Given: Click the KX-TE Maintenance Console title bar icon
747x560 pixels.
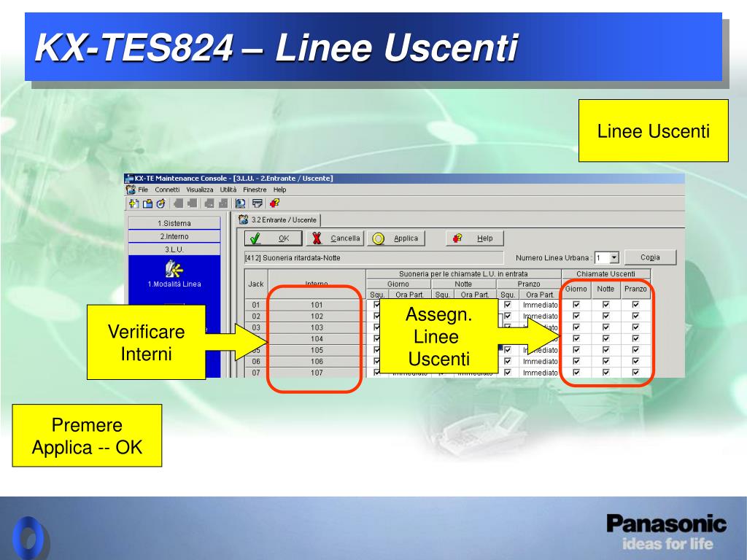Looking at the screenshot, I should [129, 179].
